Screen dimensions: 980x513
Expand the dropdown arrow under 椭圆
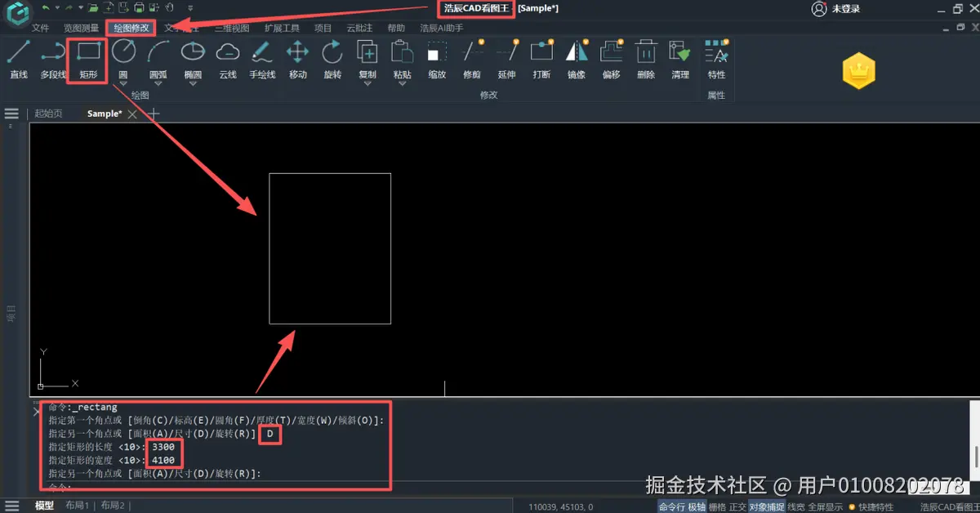(193, 84)
